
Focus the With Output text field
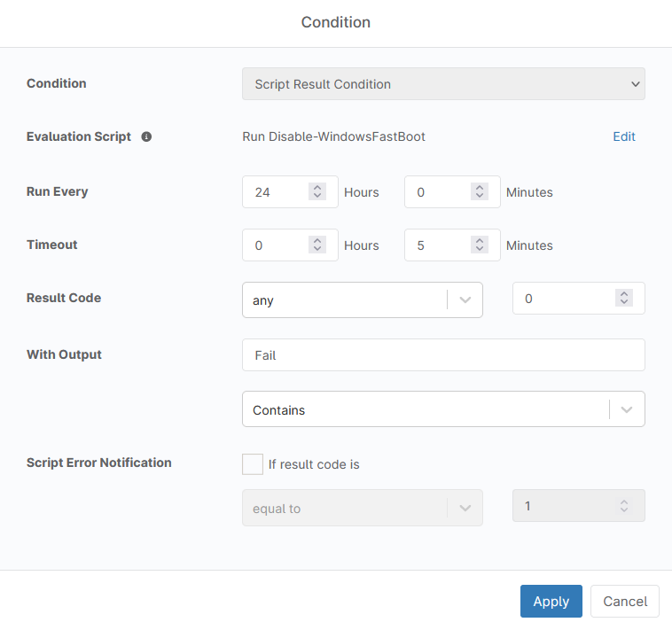443,354
